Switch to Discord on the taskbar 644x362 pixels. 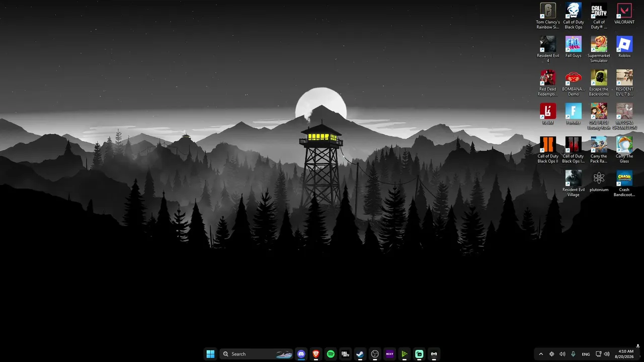301,354
